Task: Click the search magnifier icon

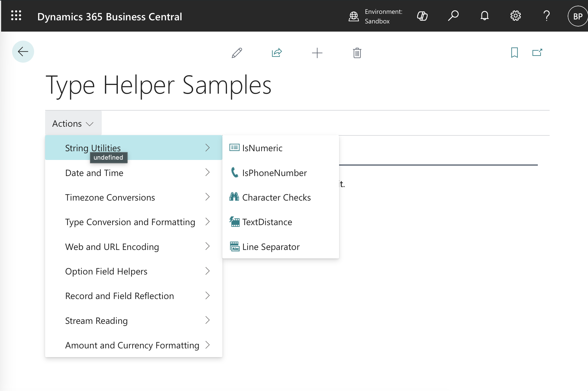Action: 453,16
